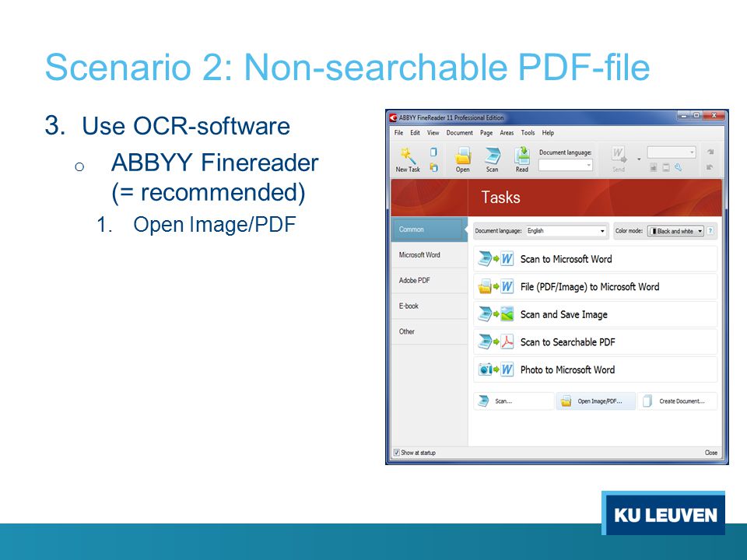The width and height of the screenshot is (747, 560).
Task: Click the picture icon for Scan and Save Image
Action: coord(507,314)
